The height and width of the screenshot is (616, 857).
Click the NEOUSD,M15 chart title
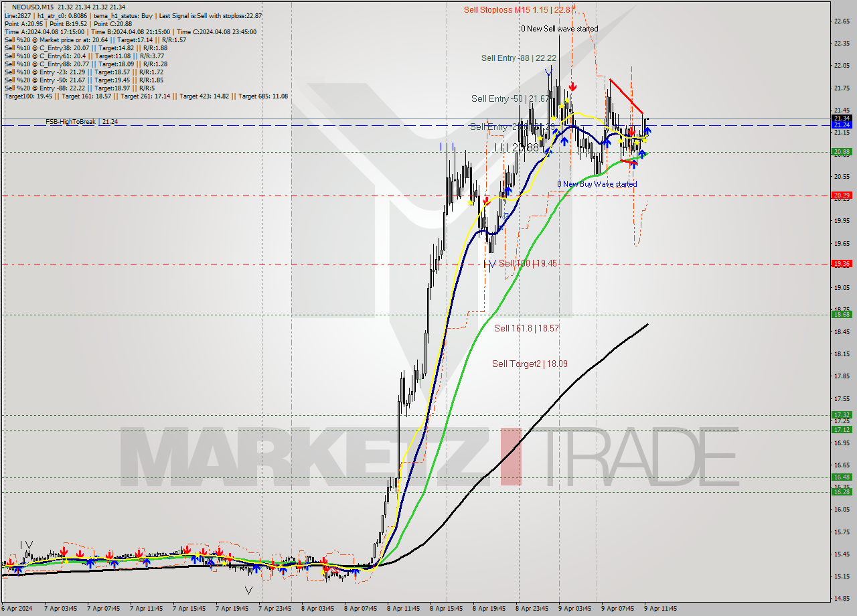click(x=33, y=7)
